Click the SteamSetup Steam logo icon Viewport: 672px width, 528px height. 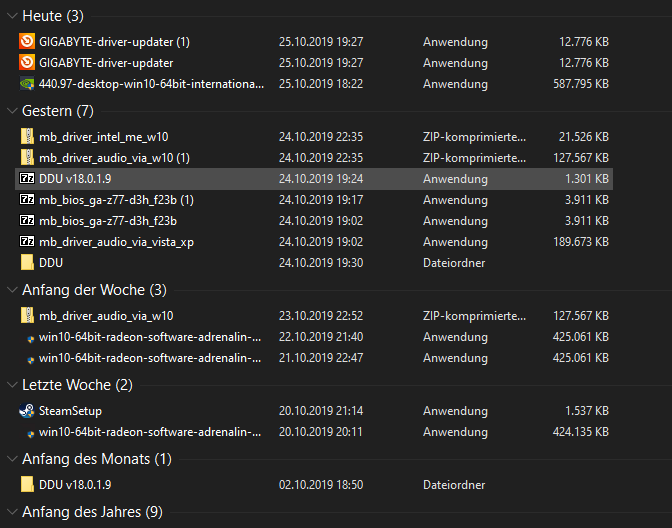[x=27, y=410]
